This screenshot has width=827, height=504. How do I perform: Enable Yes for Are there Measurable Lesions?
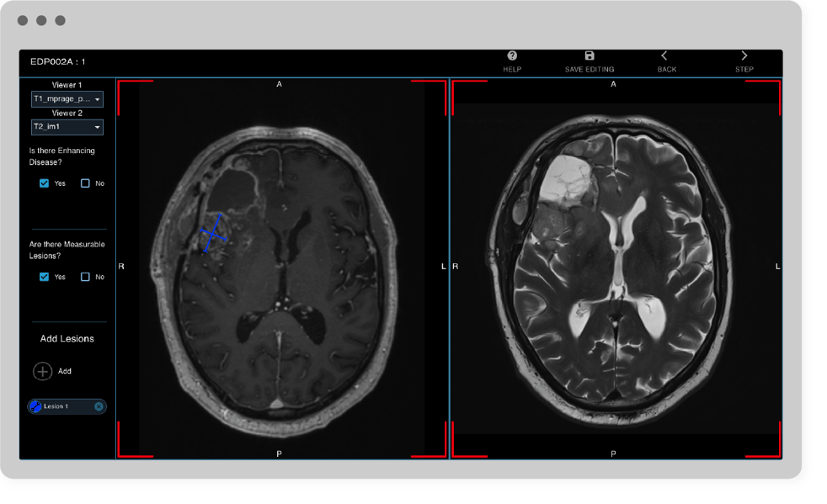tap(44, 276)
